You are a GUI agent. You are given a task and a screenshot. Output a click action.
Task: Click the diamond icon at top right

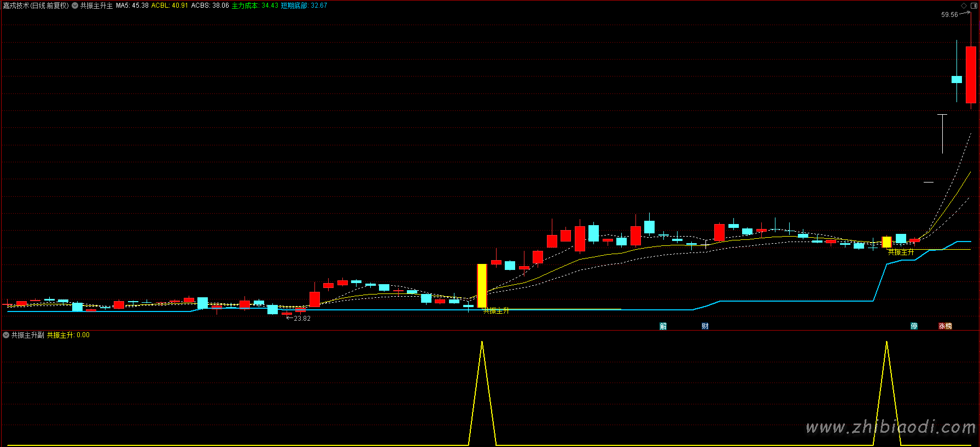(x=964, y=5)
